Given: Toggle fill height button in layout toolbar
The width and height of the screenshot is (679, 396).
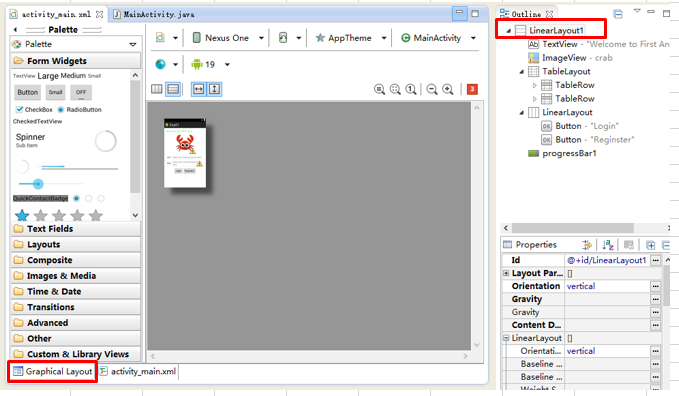Looking at the screenshot, I should 214,89.
